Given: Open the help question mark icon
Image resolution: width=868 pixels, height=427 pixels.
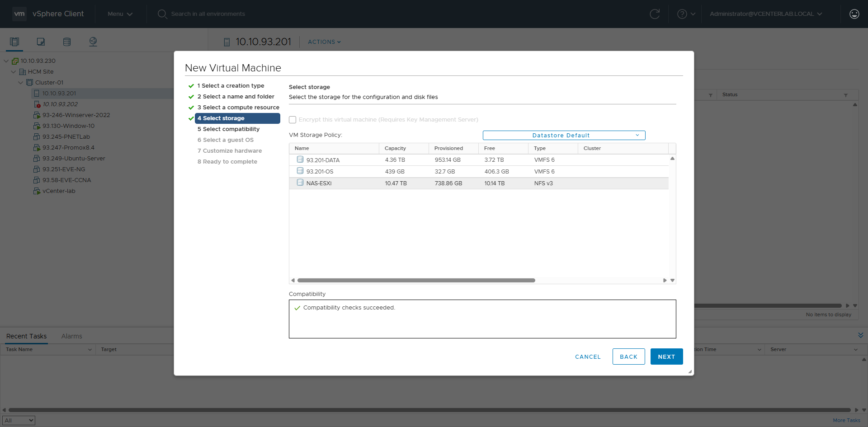Looking at the screenshot, I should click(x=682, y=14).
